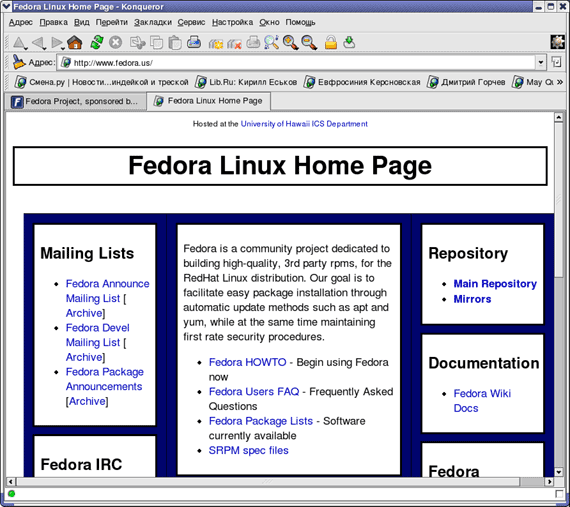Viewport: 570px width, 507px height.
Task: Open SRPM spec files link
Action: [249, 450]
